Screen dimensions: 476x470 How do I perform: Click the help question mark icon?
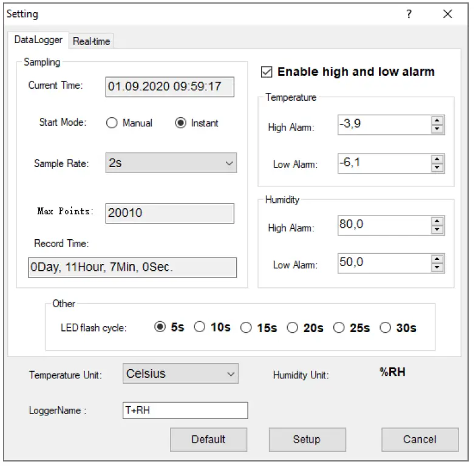(x=409, y=14)
